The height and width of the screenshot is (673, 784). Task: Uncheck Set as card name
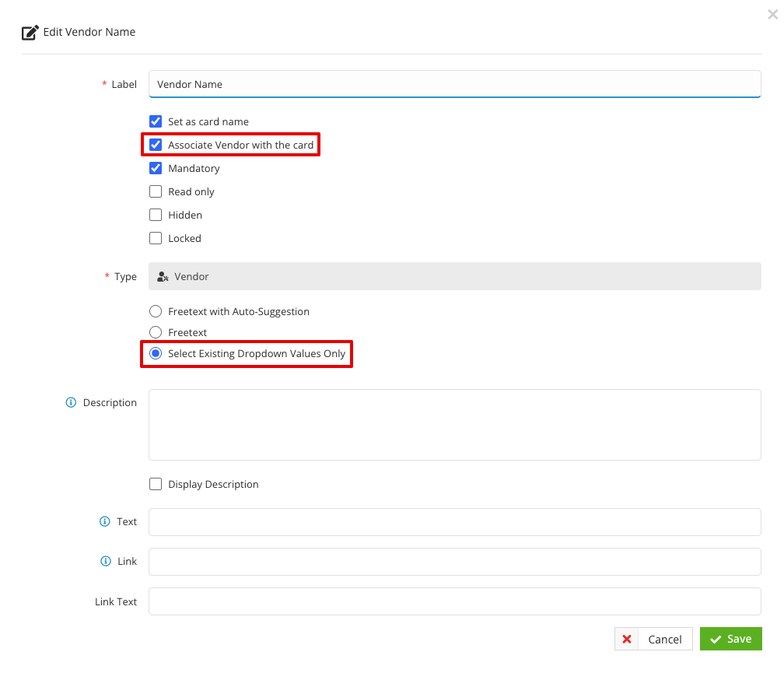(156, 121)
